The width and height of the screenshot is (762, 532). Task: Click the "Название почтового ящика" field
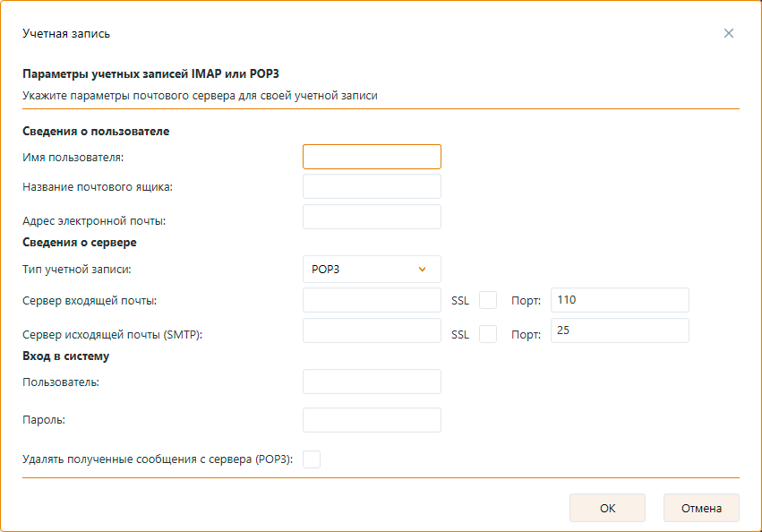pos(372,186)
